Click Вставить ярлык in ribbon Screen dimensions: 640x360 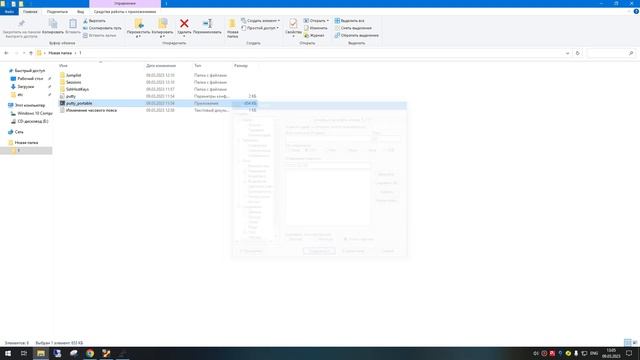click(100, 36)
